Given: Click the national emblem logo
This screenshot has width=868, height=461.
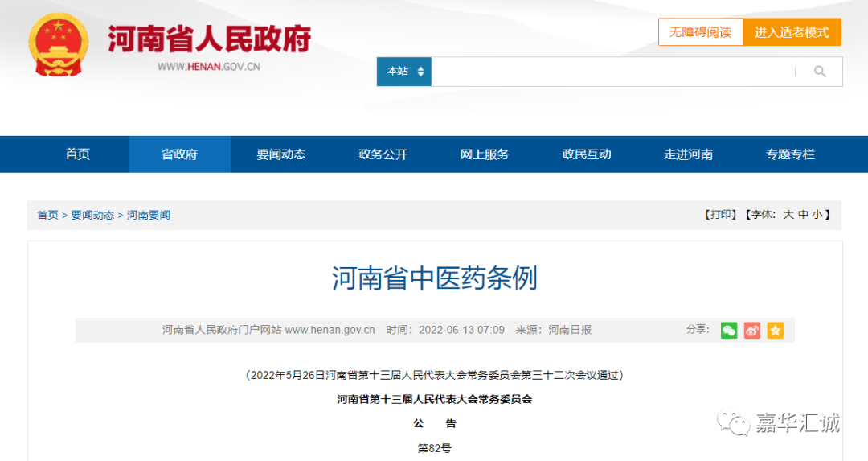Looking at the screenshot, I should click(x=58, y=44).
